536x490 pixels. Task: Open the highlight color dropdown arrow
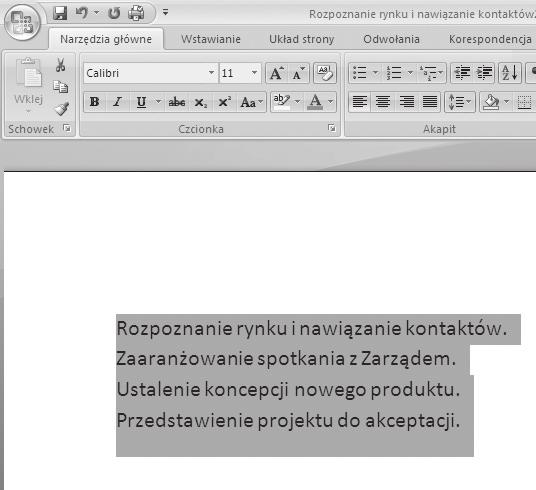297,102
